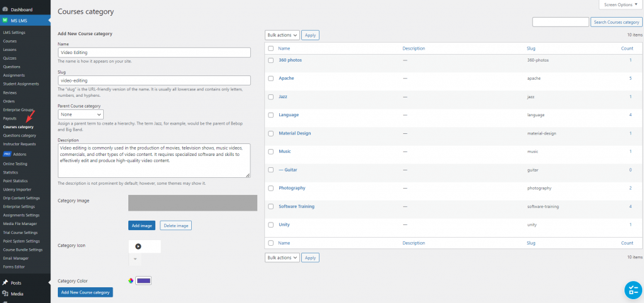Check the Photography row checkbox
The image size is (644, 303).
270,188
